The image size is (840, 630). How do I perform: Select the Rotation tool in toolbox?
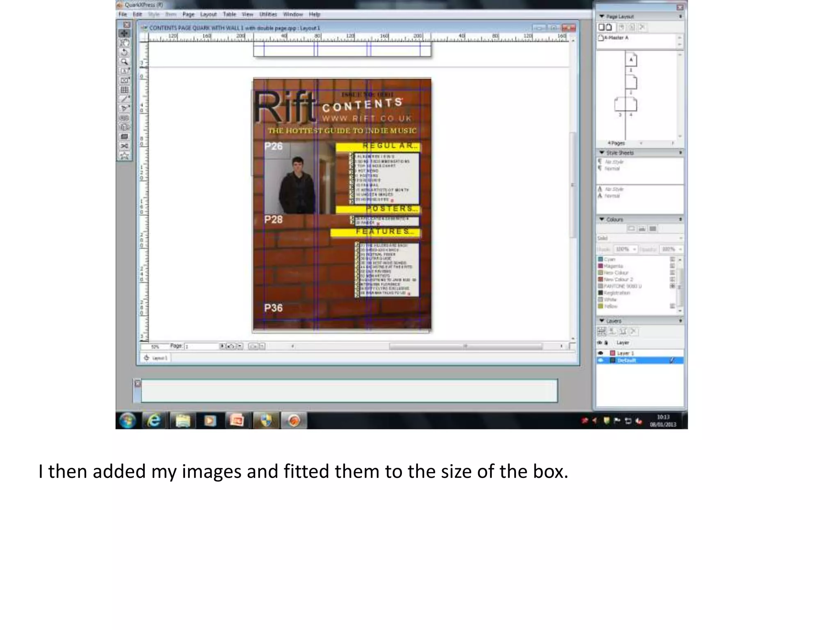[124, 52]
